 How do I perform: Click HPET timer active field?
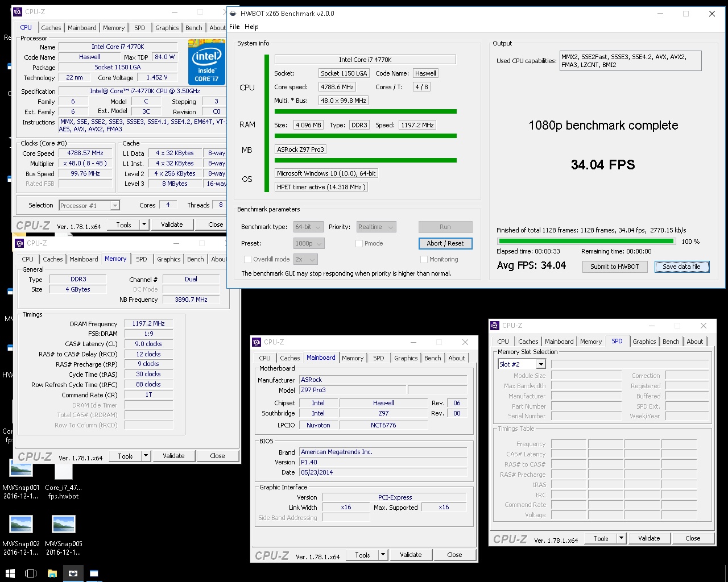click(x=321, y=187)
